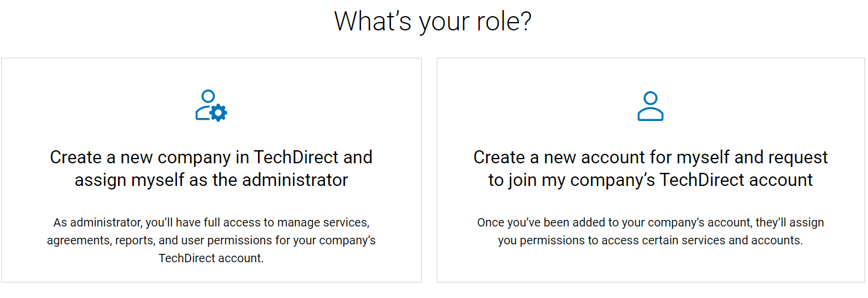868x298 pixels.
Task: Click the administrator icon with gear
Action: [x=211, y=106]
